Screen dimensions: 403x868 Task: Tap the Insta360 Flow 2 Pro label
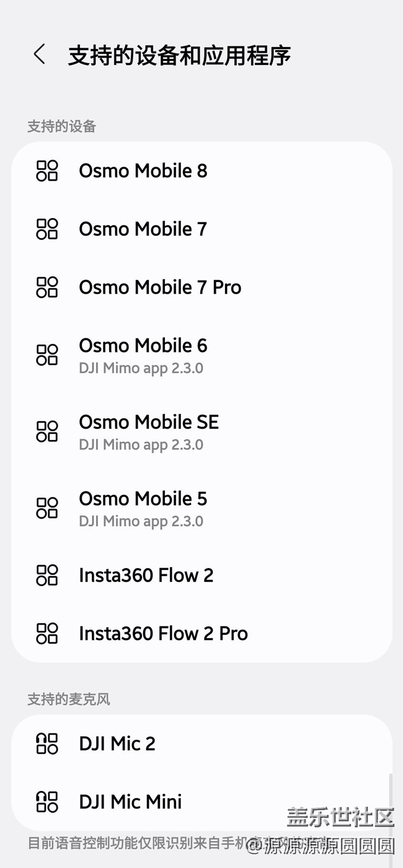[163, 633]
